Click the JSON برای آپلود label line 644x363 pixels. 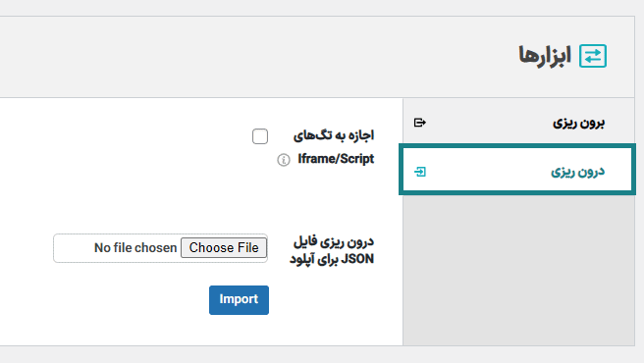[332, 260]
